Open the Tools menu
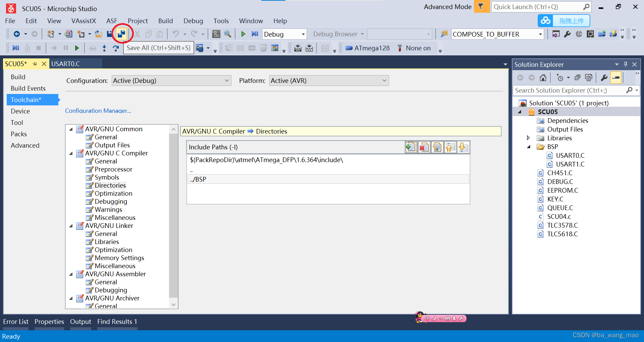The image size is (644, 342). pyautogui.click(x=221, y=21)
